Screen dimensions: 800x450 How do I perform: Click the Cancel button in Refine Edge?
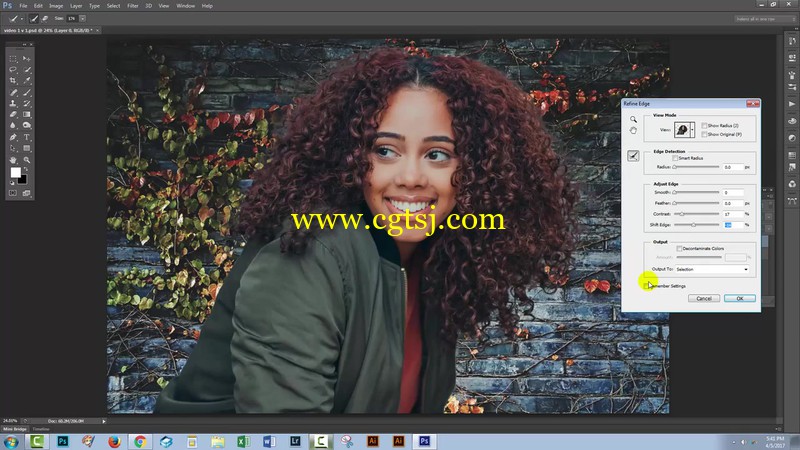tap(704, 298)
